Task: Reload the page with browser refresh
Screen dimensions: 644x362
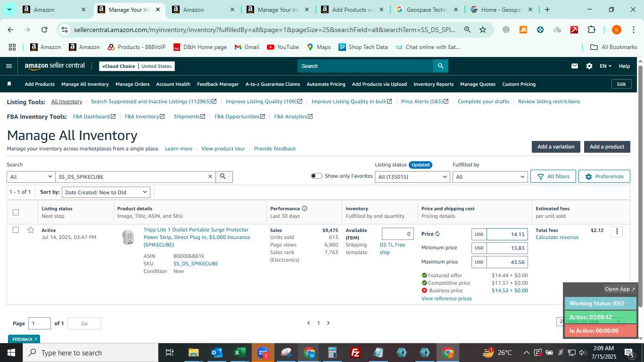Action: click(44, 30)
